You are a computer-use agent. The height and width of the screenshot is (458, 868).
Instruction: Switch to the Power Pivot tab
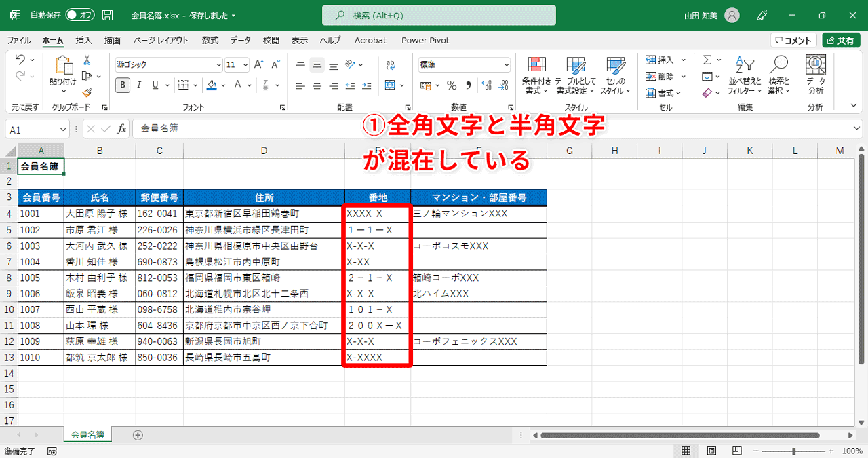(425, 40)
